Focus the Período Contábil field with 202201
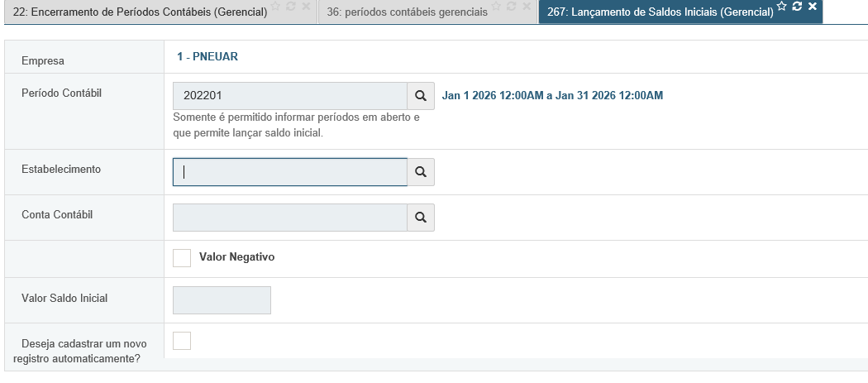This screenshot has height=383, width=868. tap(290, 96)
